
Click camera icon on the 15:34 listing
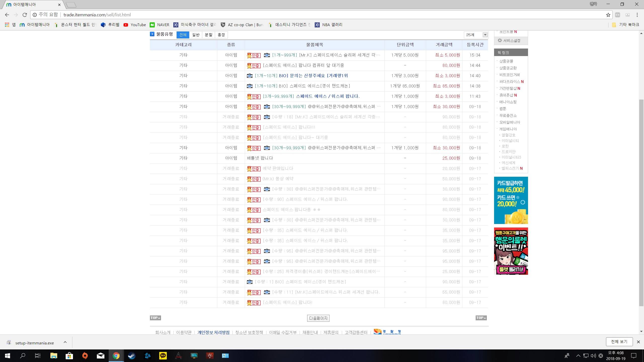pyautogui.click(x=267, y=55)
